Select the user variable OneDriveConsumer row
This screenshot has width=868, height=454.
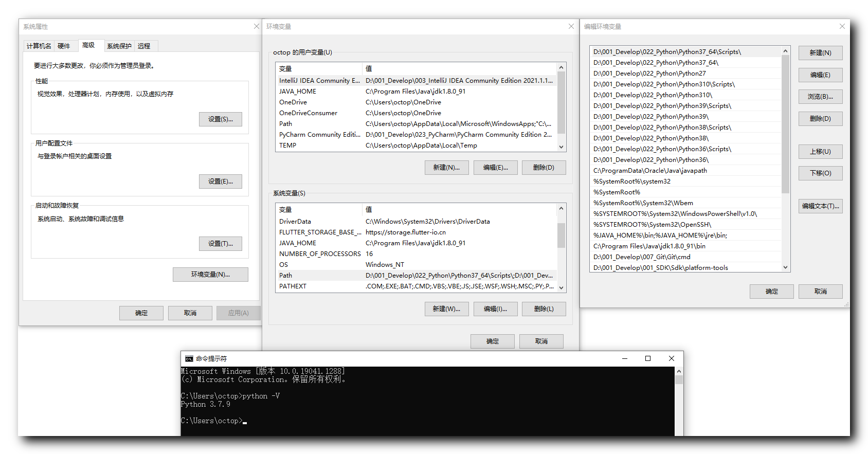click(x=416, y=113)
